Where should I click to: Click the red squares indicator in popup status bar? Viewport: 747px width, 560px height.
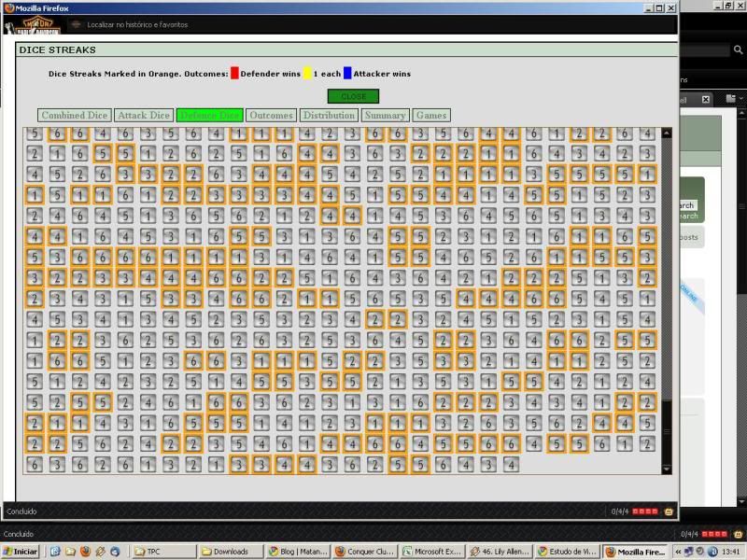[x=645, y=511]
